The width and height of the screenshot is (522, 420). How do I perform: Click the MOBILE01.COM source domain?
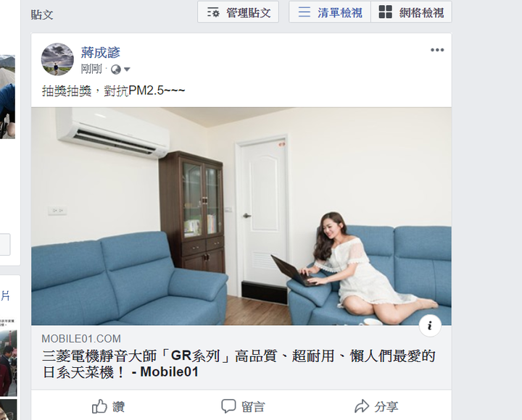tap(81, 338)
